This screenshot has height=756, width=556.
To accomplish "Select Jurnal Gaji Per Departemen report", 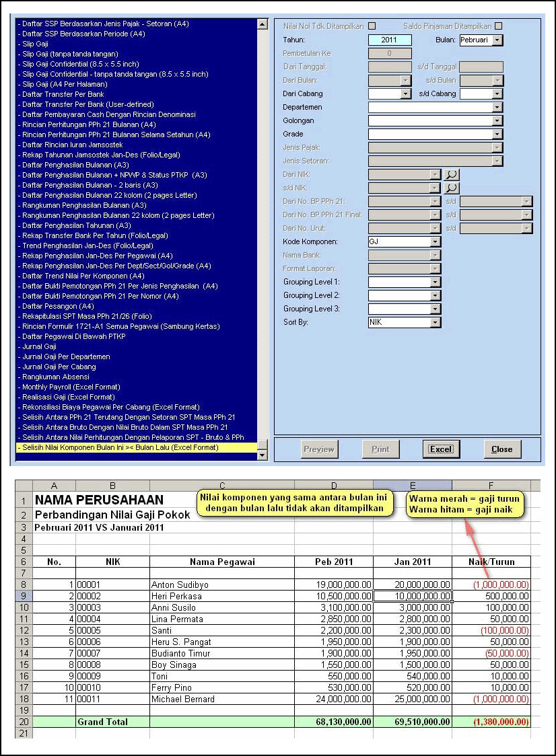I will coord(66,356).
